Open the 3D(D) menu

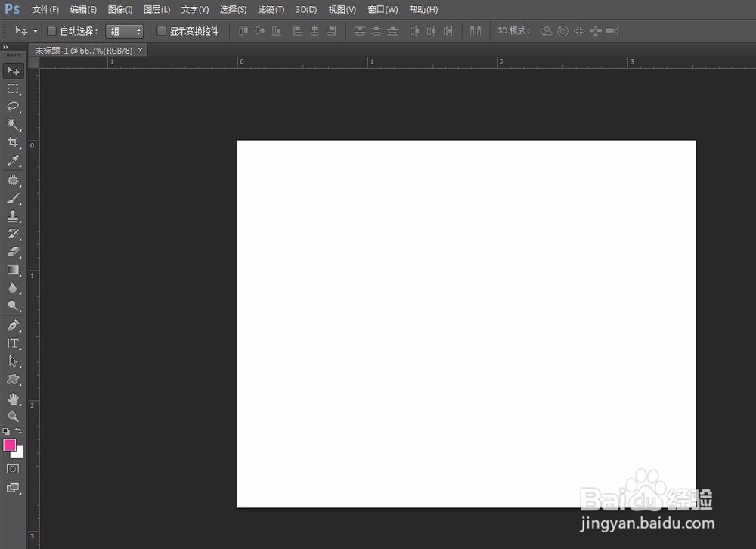click(306, 10)
